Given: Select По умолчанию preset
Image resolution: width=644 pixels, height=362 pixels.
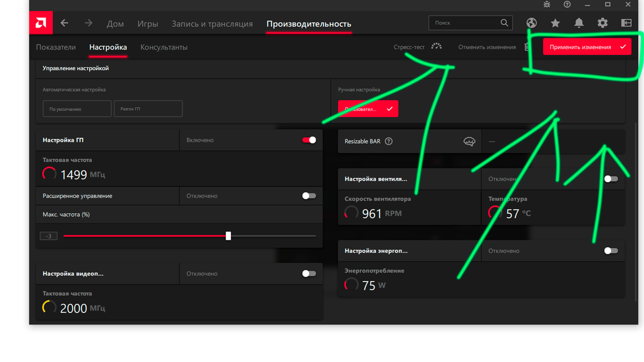Looking at the screenshot, I should tap(77, 109).
